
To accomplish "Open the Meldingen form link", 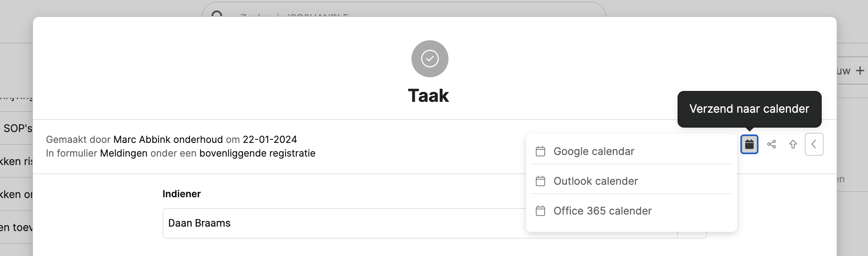I will pos(124,153).
